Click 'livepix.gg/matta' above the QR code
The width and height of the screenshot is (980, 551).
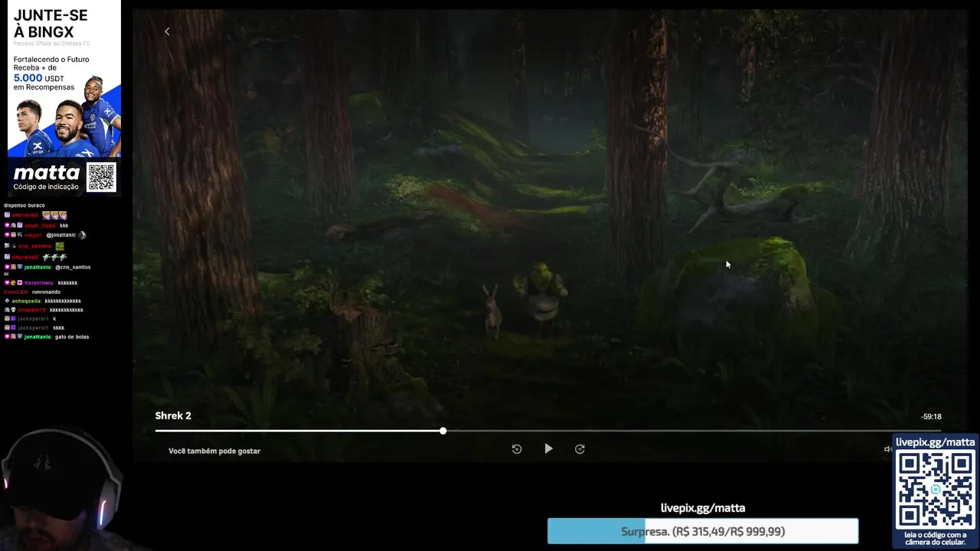(936, 442)
